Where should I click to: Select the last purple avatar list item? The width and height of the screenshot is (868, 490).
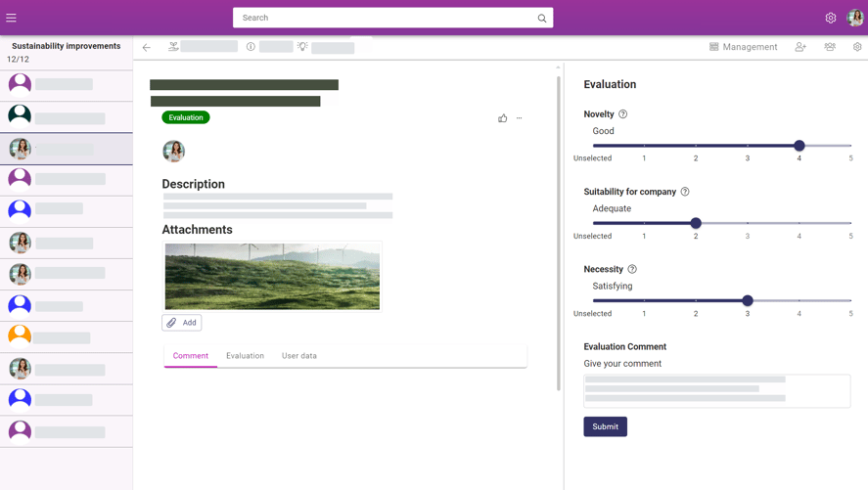(67, 430)
